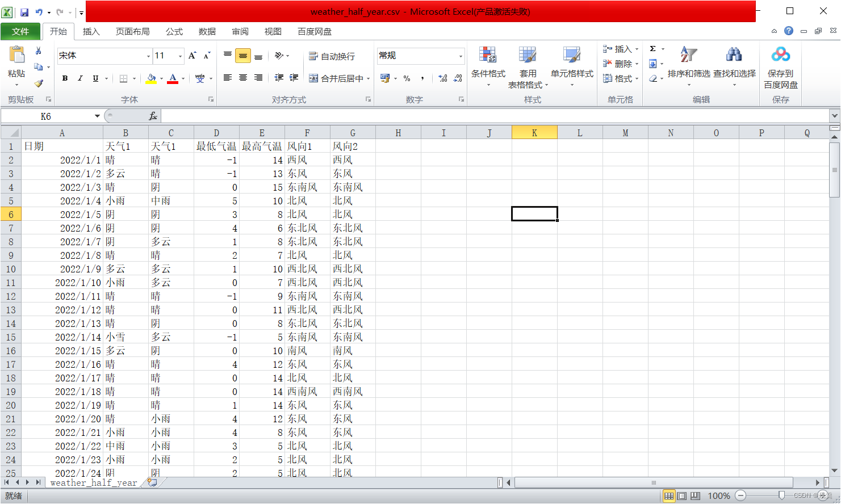Switch to the 页面布局 (Page Layout) tab
The width and height of the screenshot is (841, 504).
[133, 31]
